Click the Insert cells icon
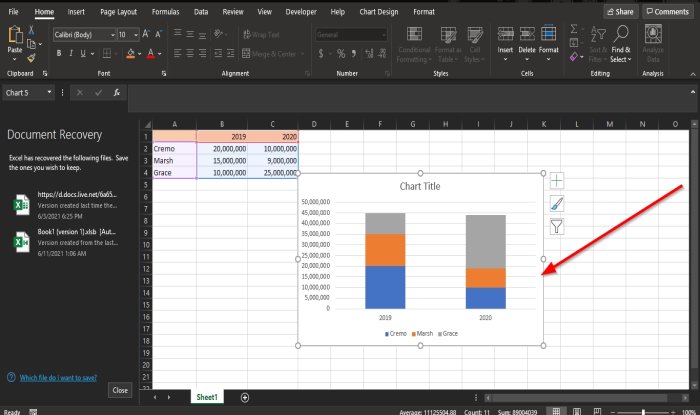The image size is (700, 415). (x=505, y=34)
